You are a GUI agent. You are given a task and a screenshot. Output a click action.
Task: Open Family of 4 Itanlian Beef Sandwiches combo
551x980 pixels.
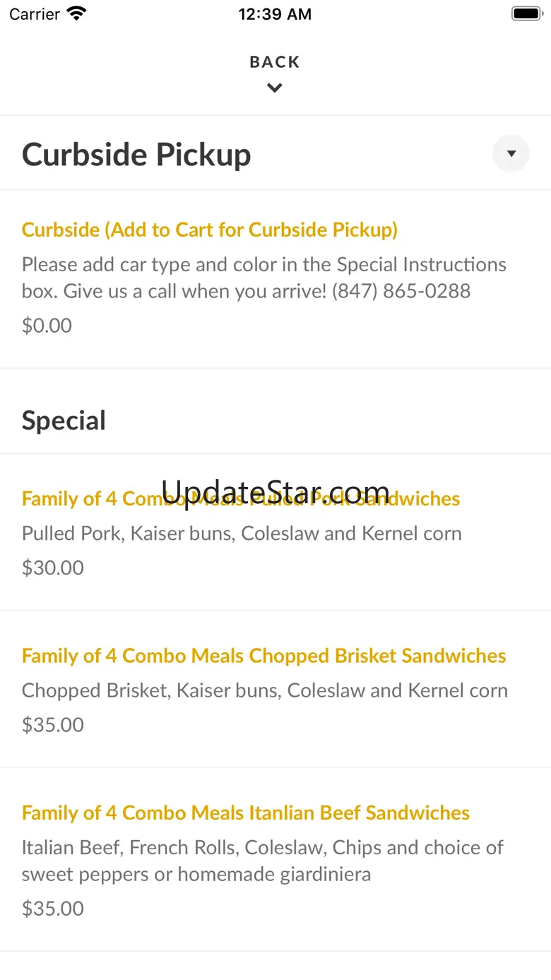[245, 813]
